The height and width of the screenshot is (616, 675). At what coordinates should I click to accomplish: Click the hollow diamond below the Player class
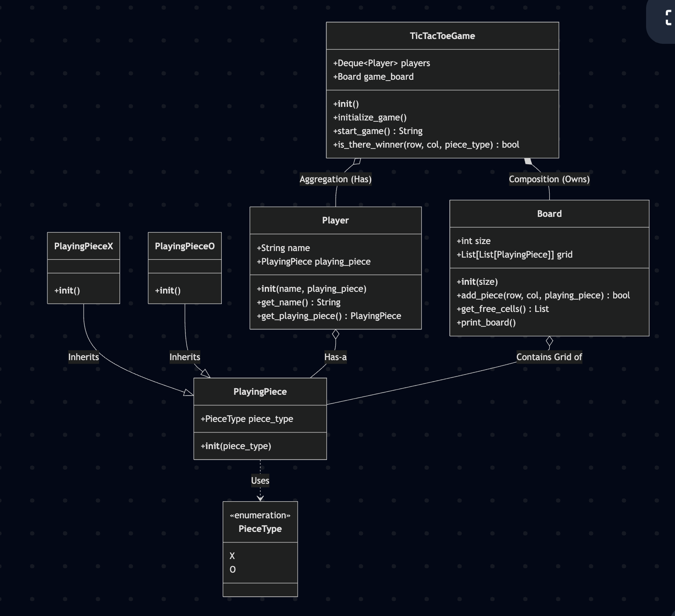[336, 334]
